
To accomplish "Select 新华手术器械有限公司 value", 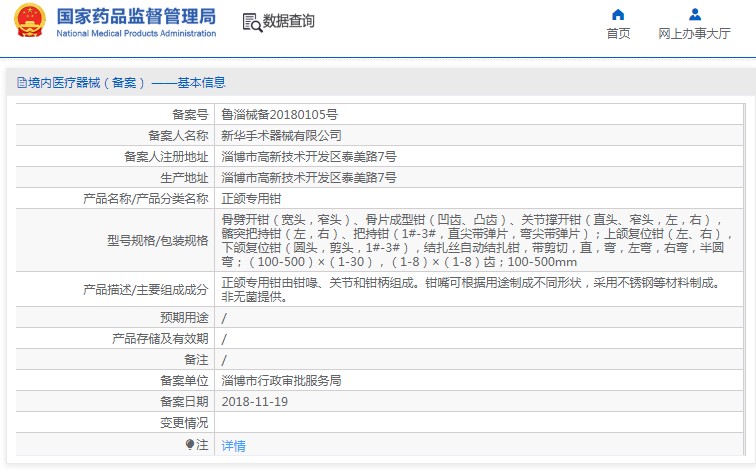I will pyautogui.click(x=282, y=135).
